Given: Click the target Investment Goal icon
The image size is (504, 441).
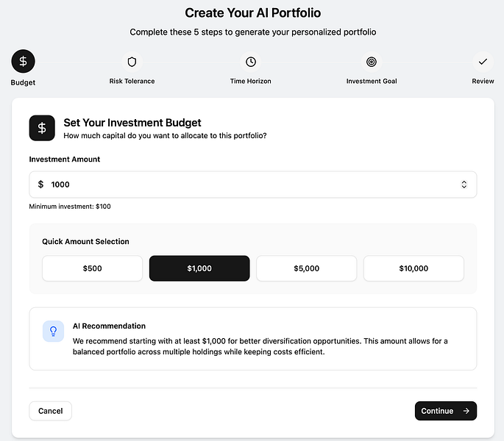Looking at the screenshot, I should point(372,62).
